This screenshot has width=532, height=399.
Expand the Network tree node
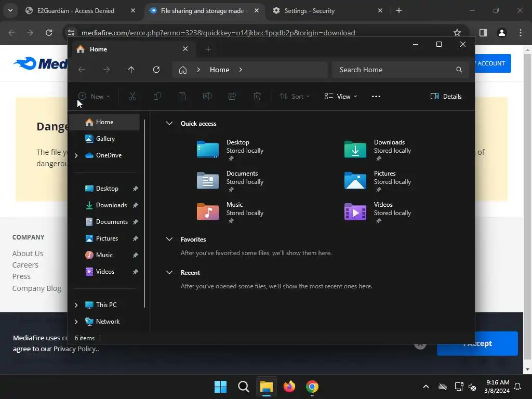[76, 322]
